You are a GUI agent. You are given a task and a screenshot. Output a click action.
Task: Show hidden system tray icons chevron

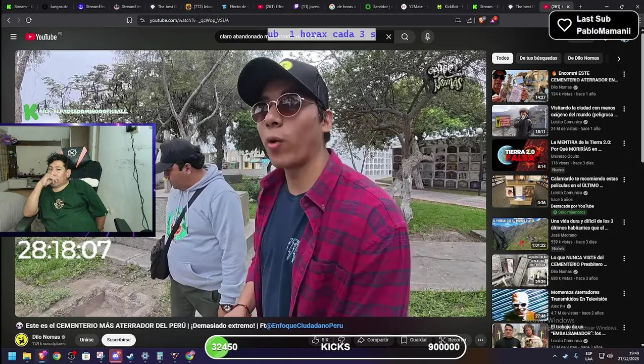[555, 356]
